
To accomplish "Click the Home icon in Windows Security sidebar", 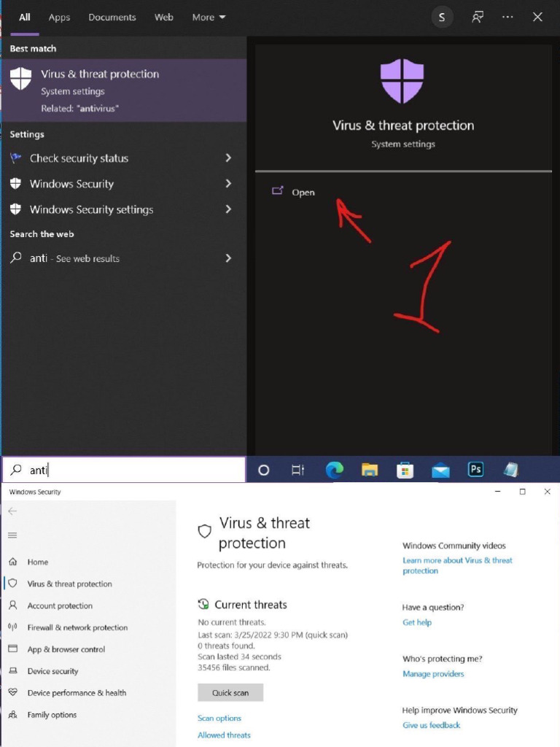I will click(13, 562).
